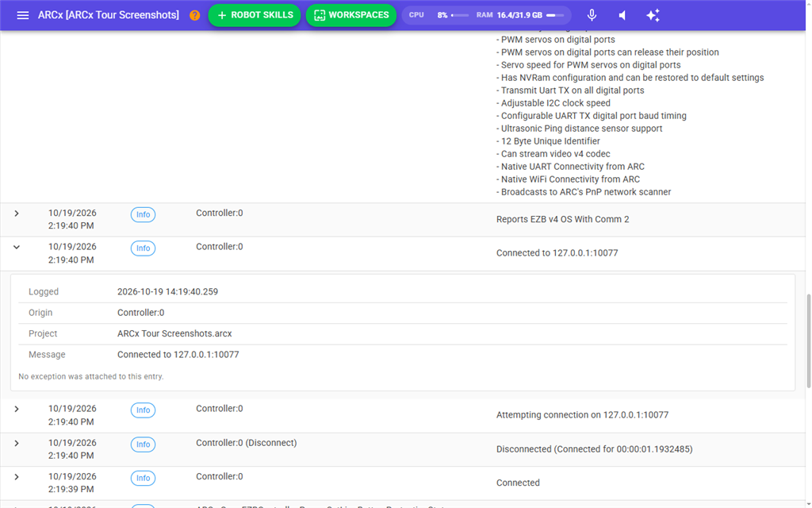Screen dimensions: 812x508
Task: Click 'Controller:0' Origin value in details
Action: pyautogui.click(x=141, y=313)
